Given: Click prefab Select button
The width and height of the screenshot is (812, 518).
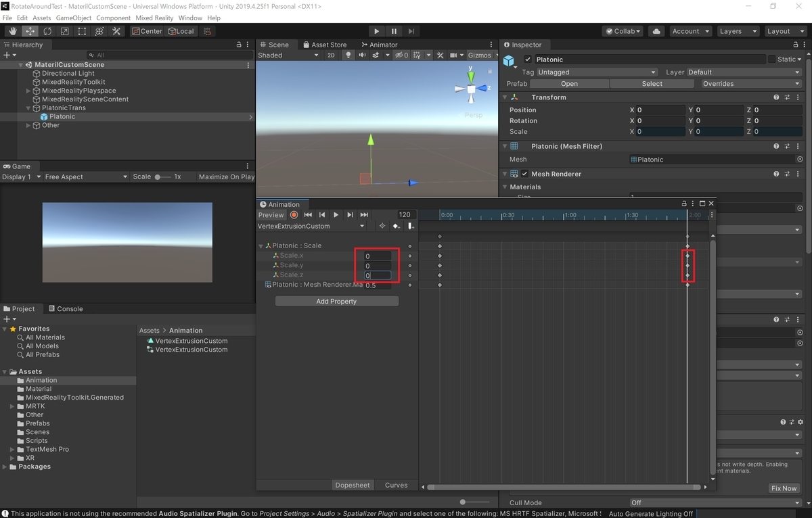Looking at the screenshot, I should 652,84.
